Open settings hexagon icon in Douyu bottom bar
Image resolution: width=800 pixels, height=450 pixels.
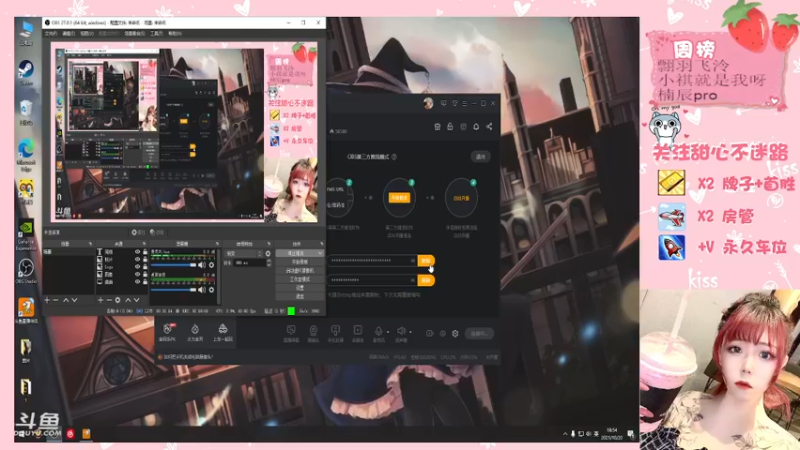click(x=455, y=334)
